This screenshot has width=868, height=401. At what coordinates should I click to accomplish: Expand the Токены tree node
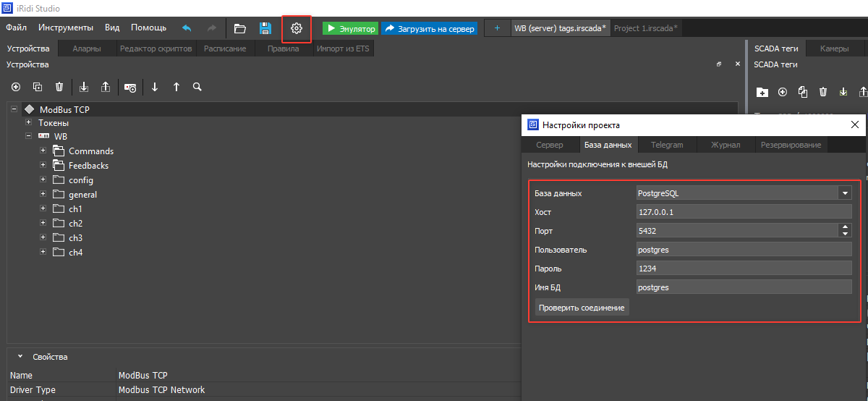pyautogui.click(x=29, y=123)
